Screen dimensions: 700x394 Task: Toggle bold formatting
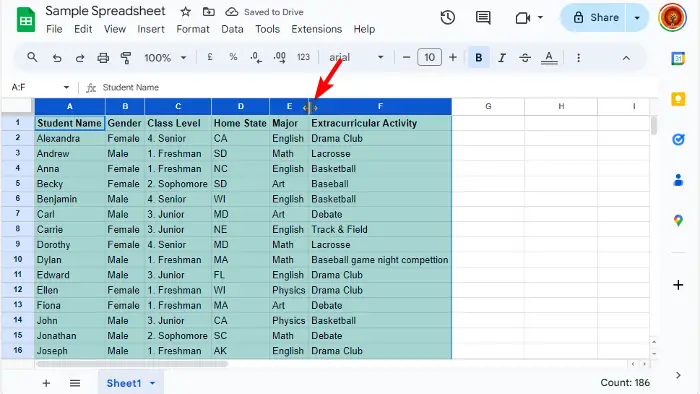coord(479,58)
